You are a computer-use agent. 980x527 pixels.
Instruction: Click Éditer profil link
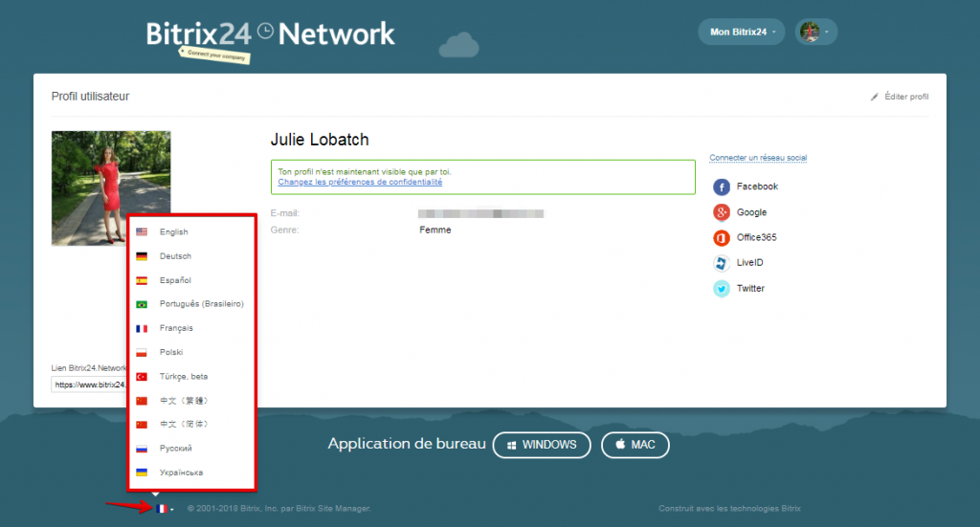(906, 97)
